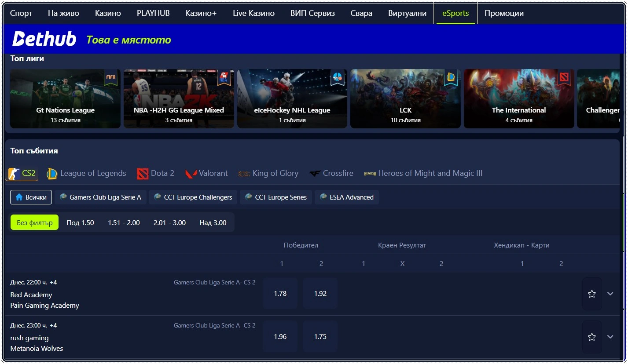
Task: Click the Crossfire icon
Action: click(x=315, y=174)
